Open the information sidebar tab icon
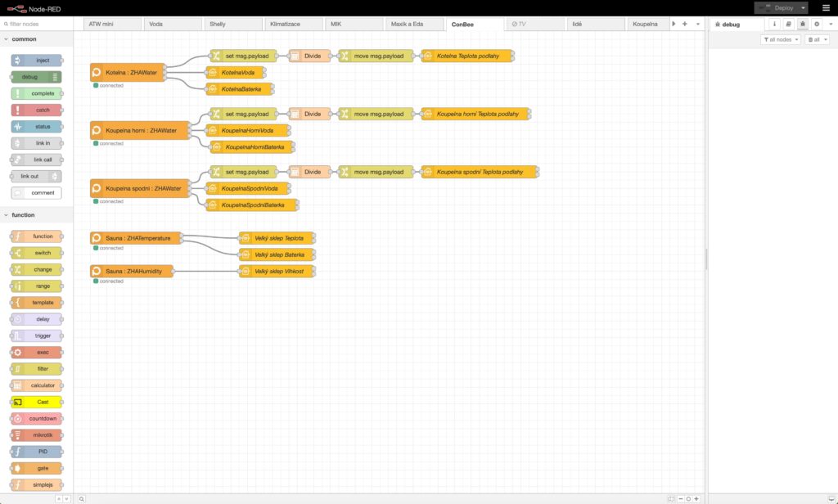This screenshot has width=838, height=504. 774,24
